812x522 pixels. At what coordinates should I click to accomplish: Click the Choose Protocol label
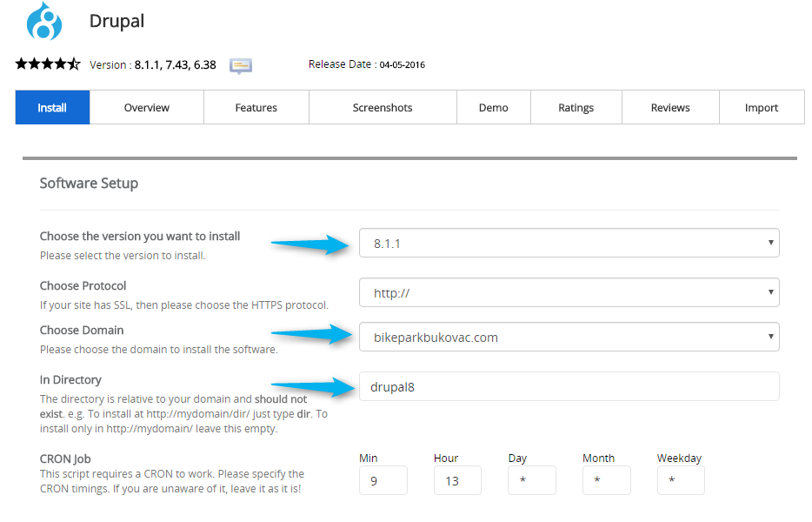pos(83,285)
